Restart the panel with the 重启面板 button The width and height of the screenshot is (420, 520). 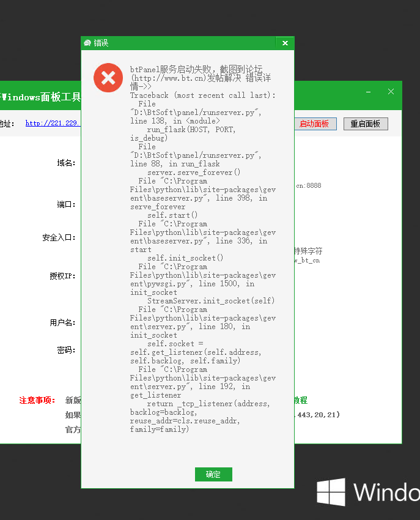click(x=366, y=124)
